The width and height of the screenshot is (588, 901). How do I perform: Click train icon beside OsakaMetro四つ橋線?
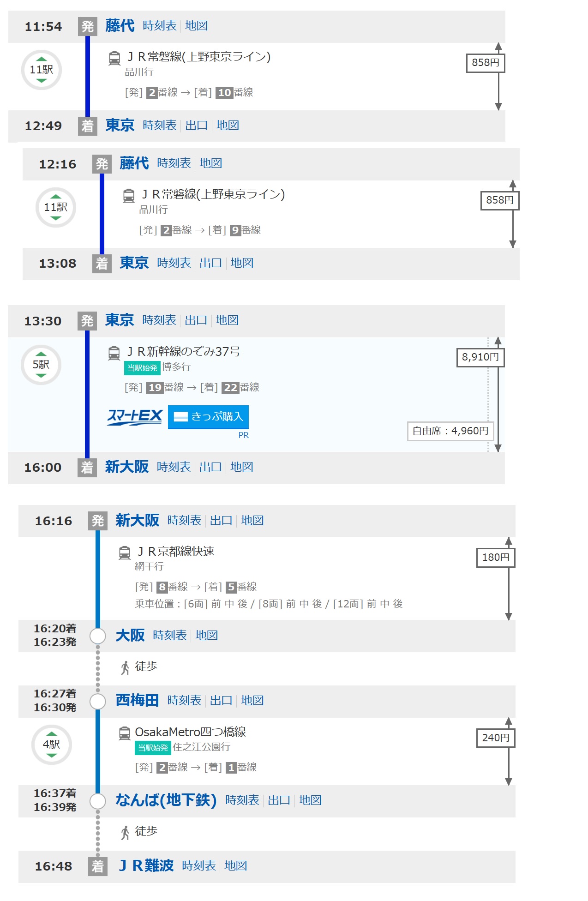coord(125,733)
